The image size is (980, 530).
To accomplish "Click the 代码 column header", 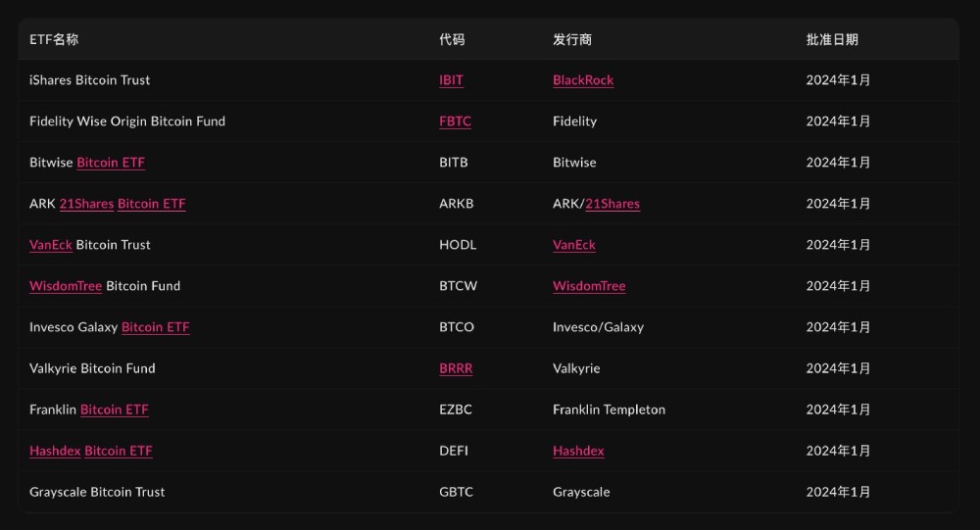I will 452,40.
